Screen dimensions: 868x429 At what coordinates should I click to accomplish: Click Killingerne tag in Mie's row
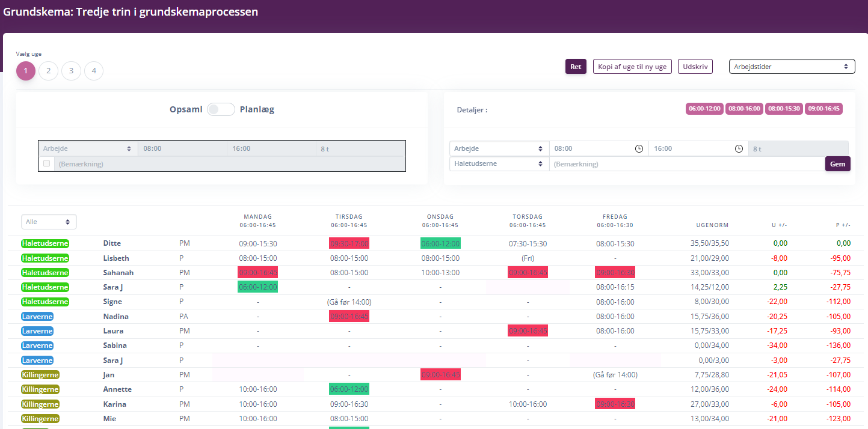[x=40, y=418]
